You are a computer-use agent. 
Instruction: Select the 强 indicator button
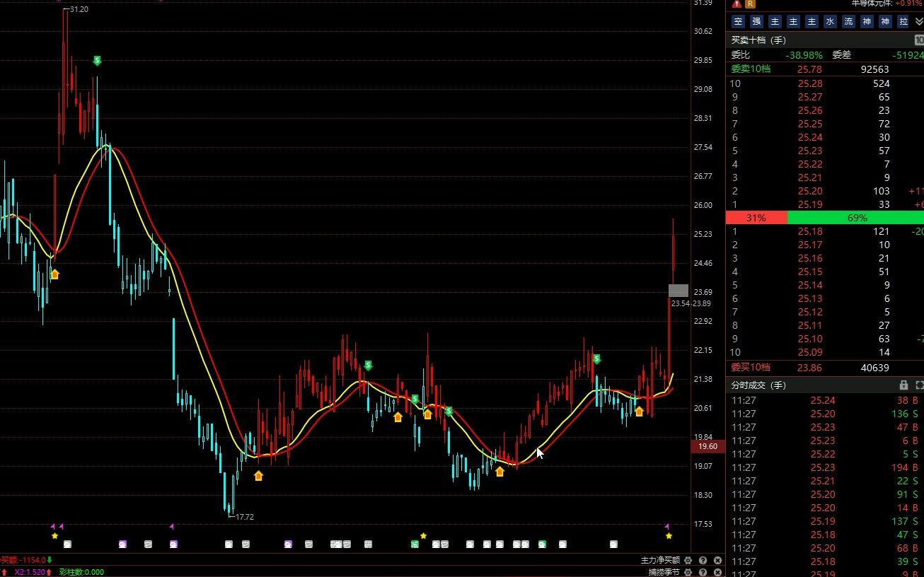(757, 22)
